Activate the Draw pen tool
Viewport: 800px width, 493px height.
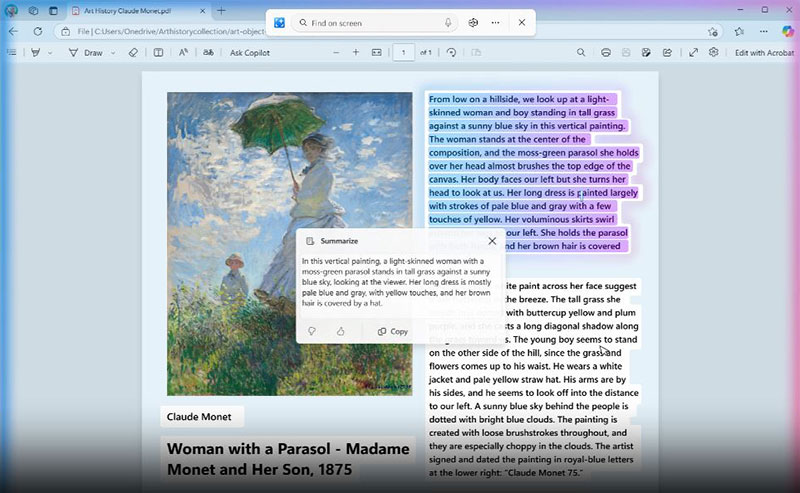(86, 53)
